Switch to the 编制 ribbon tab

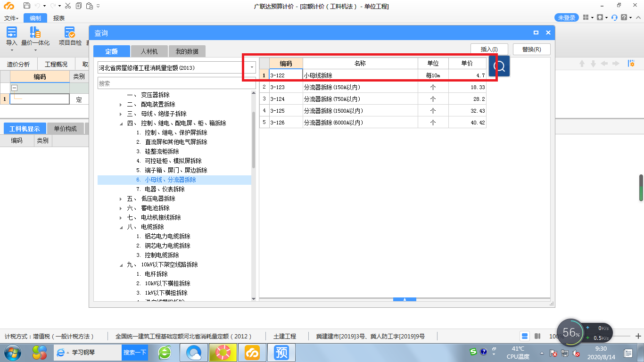coord(35,18)
